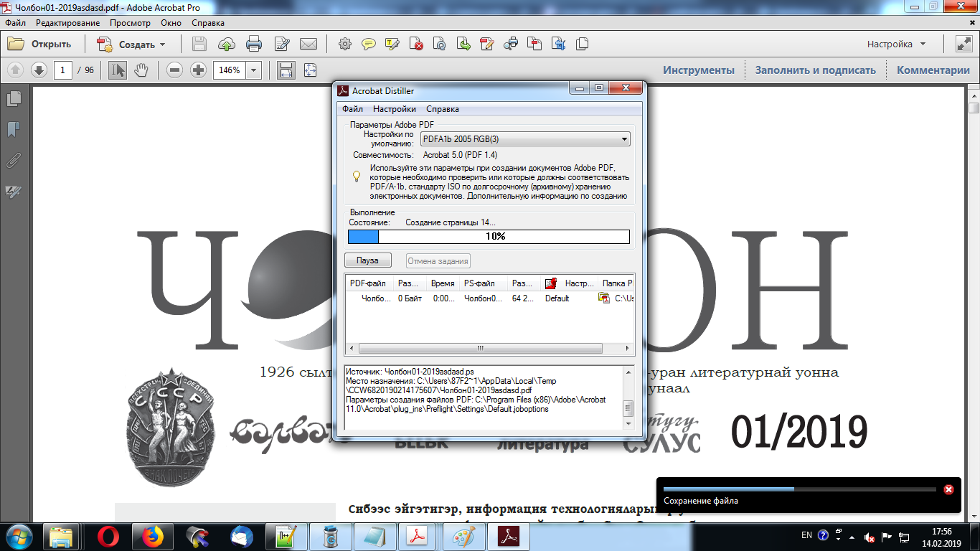Image resolution: width=980 pixels, height=551 pixels.
Task: Open Distiller's Файл menu
Action: 352,109
